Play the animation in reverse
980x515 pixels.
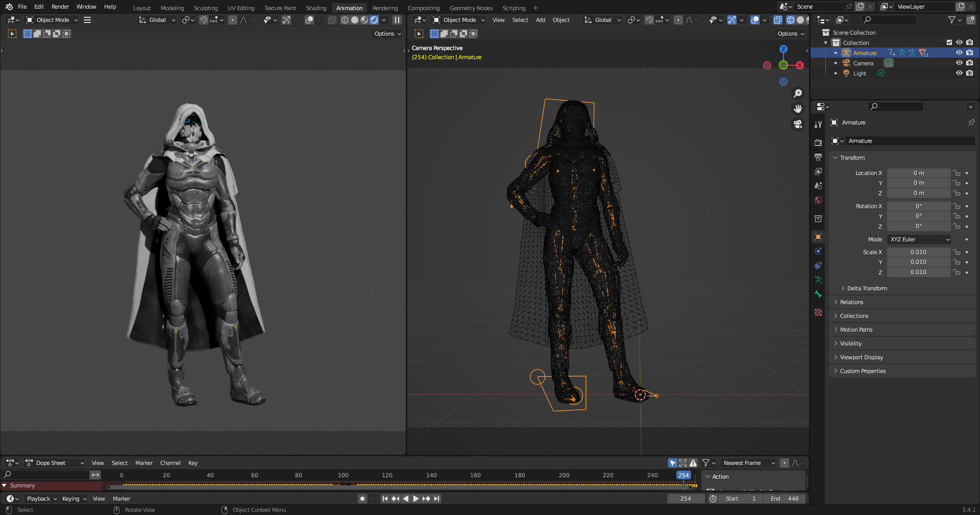click(x=406, y=499)
